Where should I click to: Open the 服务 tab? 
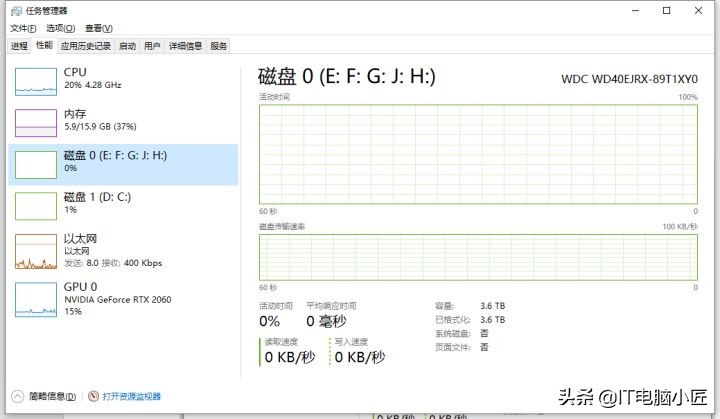(x=219, y=46)
